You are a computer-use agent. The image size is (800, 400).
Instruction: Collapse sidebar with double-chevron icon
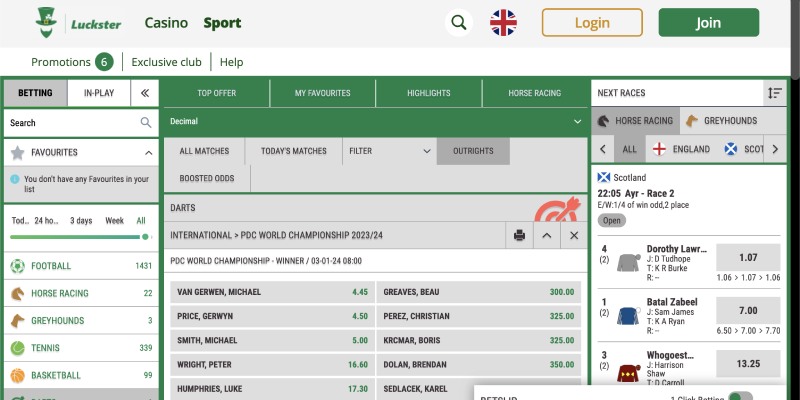click(x=145, y=93)
